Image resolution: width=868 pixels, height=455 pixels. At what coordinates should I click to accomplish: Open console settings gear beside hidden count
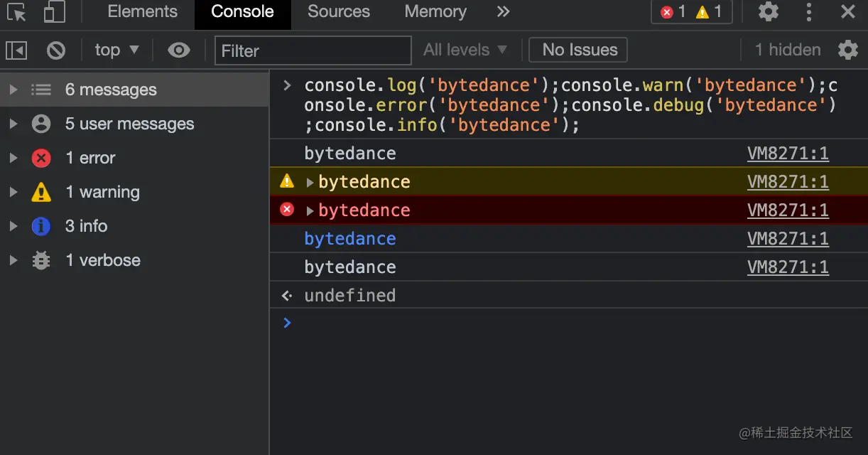coord(848,50)
